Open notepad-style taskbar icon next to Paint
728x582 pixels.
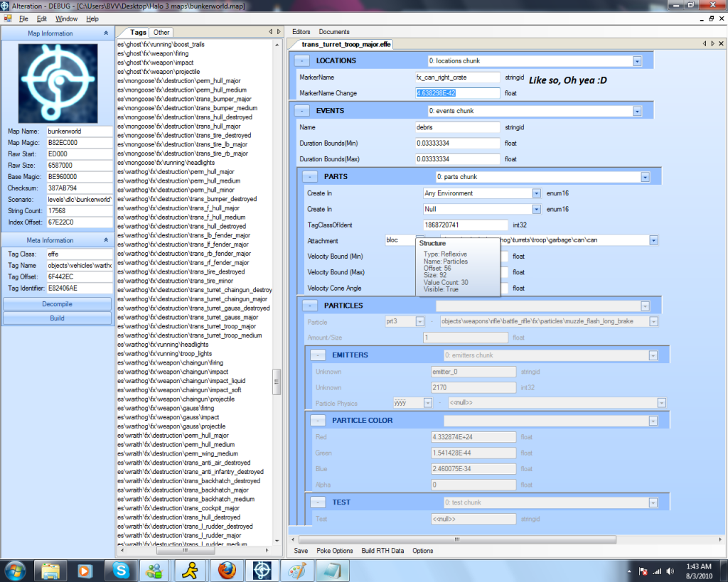pyautogui.click(x=333, y=571)
